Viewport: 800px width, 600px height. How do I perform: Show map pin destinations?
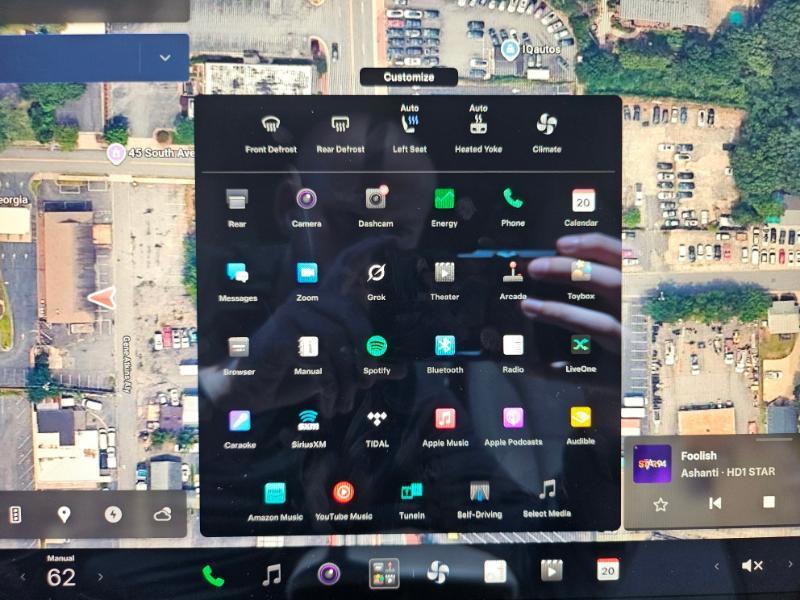click(x=64, y=515)
